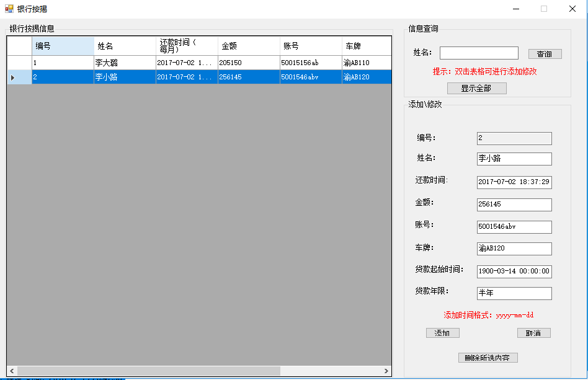Click the 车牌 column header

tap(367, 46)
